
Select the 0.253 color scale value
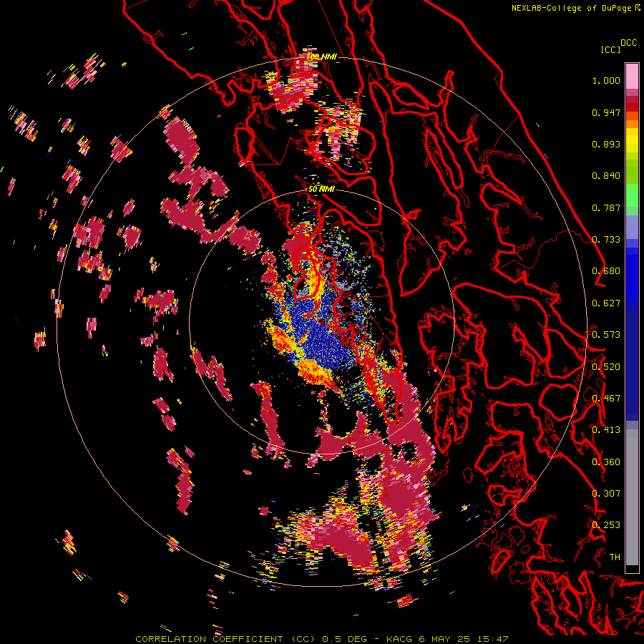(606, 525)
